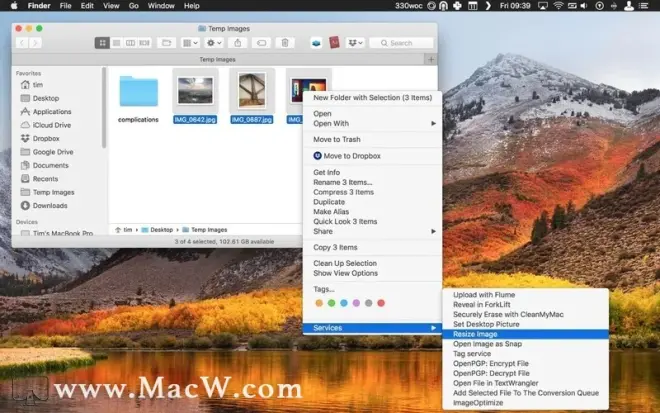Click the blue box app icon in toolbar
660x413 pixels.
(x=316, y=43)
